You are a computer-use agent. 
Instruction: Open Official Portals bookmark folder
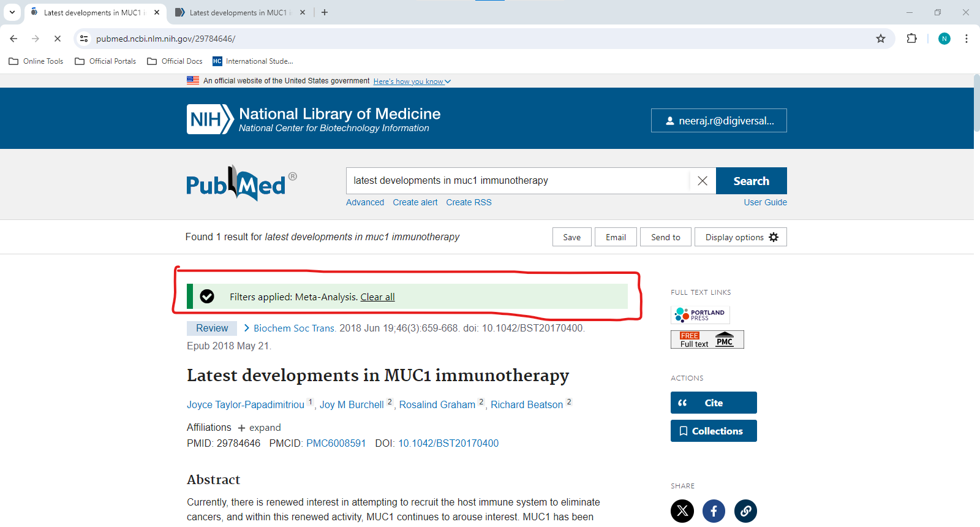click(x=105, y=61)
